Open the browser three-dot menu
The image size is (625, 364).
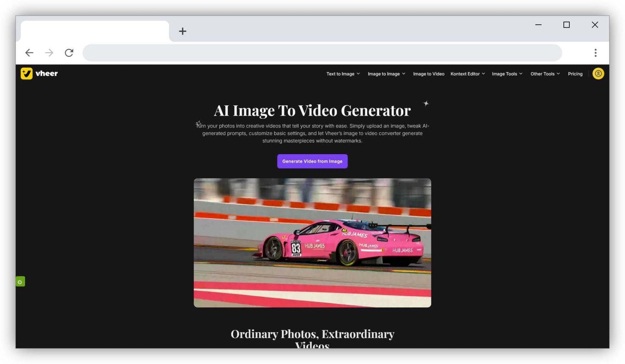pyautogui.click(x=595, y=53)
